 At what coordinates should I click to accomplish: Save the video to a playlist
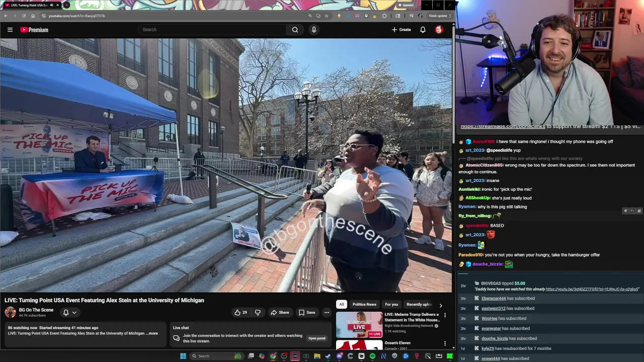(307, 313)
